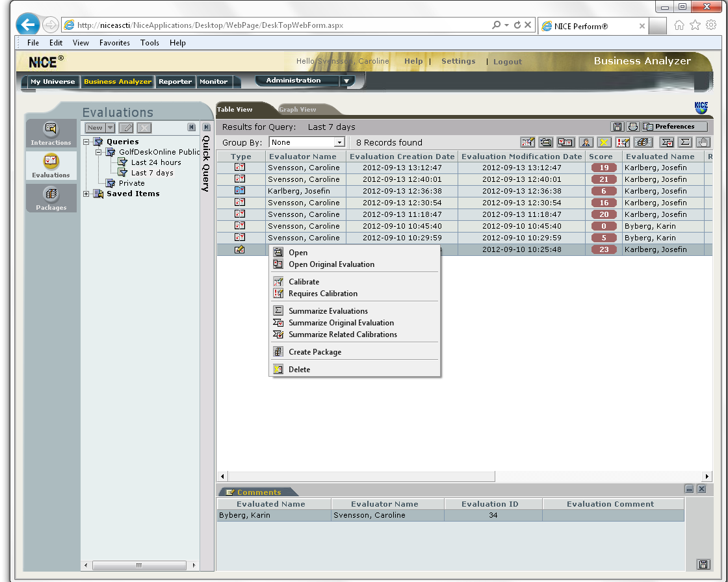Open the Interactions sidebar section
This screenshot has height=582, width=728.
tap(51, 133)
